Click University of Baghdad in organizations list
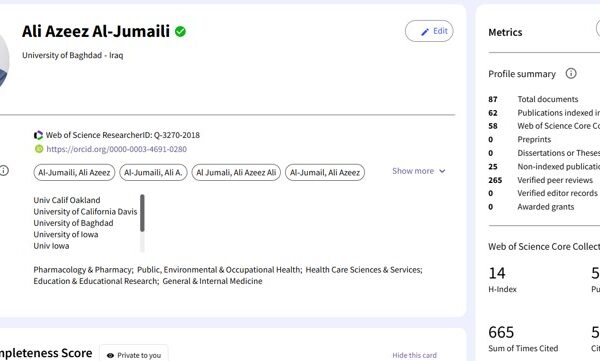This screenshot has width=600, height=361. [73, 223]
